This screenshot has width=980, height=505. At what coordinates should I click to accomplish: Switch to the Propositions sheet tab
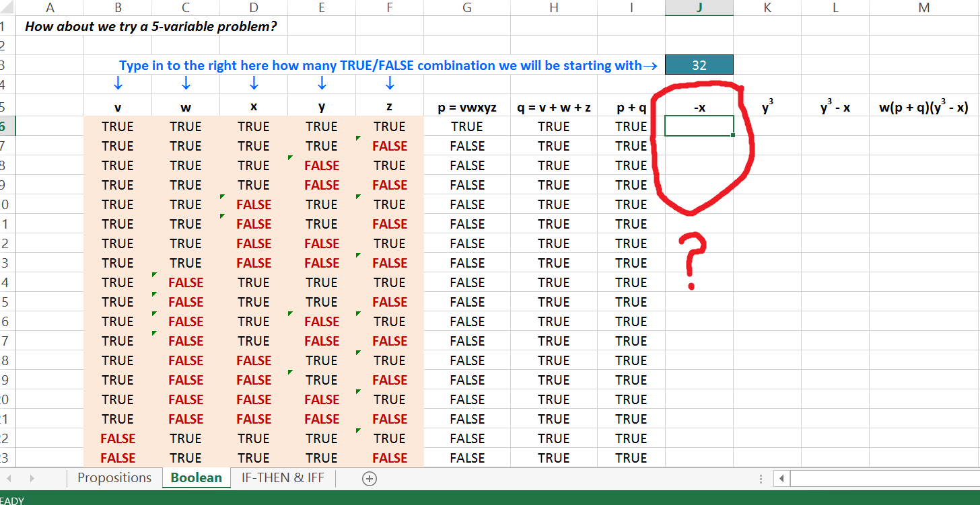(x=114, y=477)
